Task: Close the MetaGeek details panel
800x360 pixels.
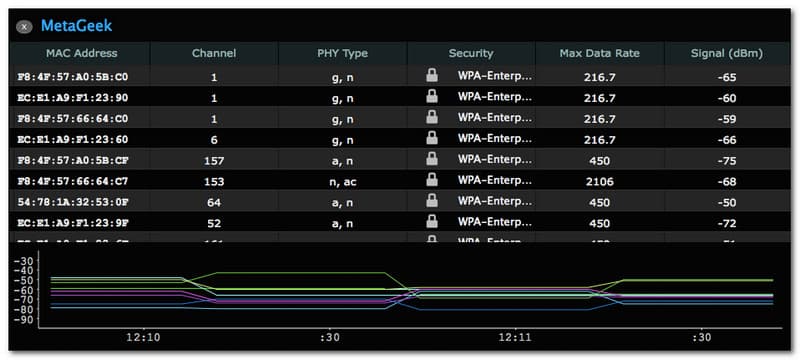Action: (24, 27)
